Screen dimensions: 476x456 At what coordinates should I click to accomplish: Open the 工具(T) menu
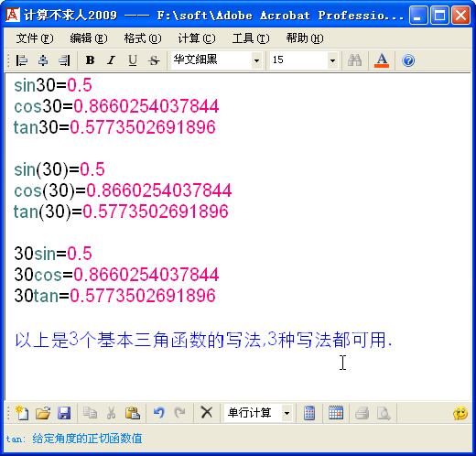[251, 38]
